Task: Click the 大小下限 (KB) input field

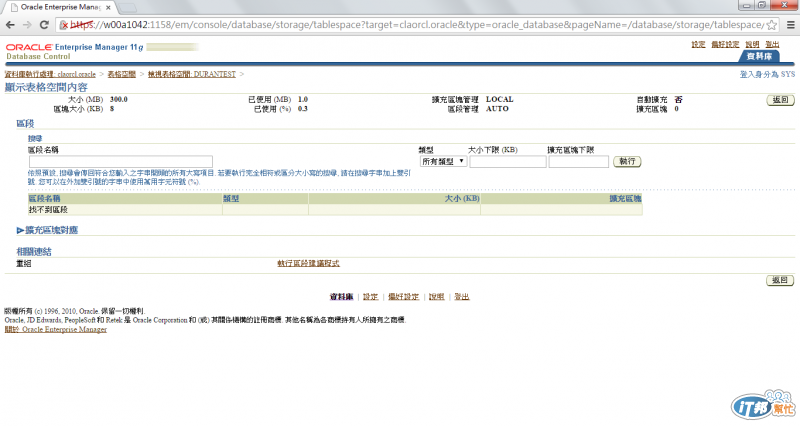Action: (508, 162)
